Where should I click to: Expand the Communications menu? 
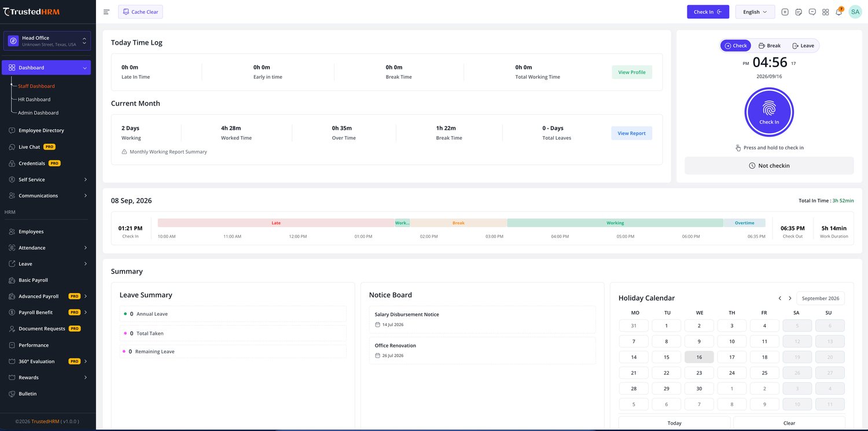point(48,196)
